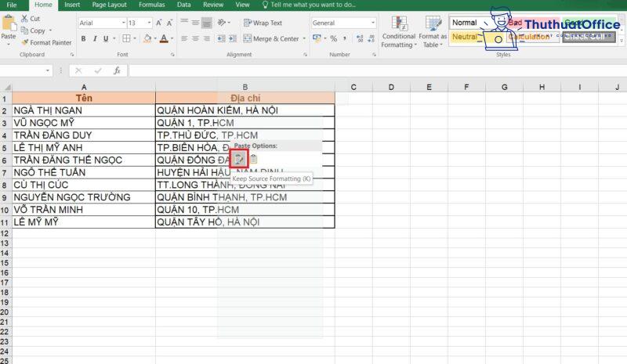The width and height of the screenshot is (627, 364).
Task: Open the Number dialog launcher
Action: [375, 54]
